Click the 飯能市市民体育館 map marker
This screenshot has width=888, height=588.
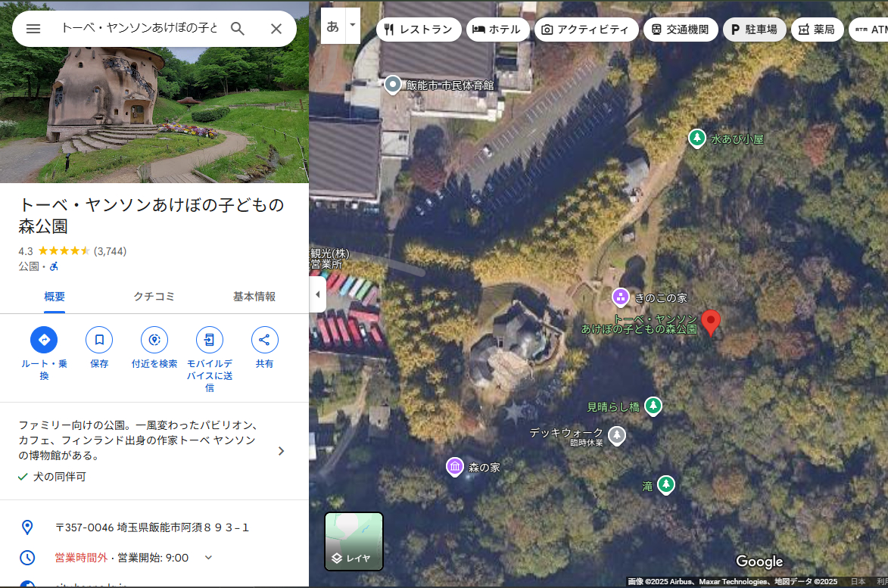pyautogui.click(x=392, y=85)
